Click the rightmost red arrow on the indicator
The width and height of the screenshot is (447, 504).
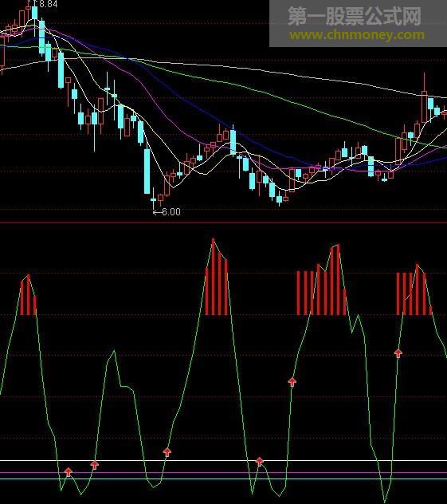tap(398, 353)
